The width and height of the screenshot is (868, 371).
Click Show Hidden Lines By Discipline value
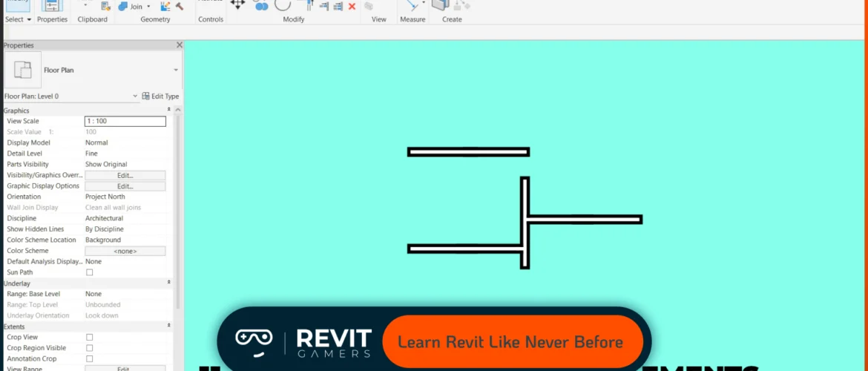tap(105, 229)
